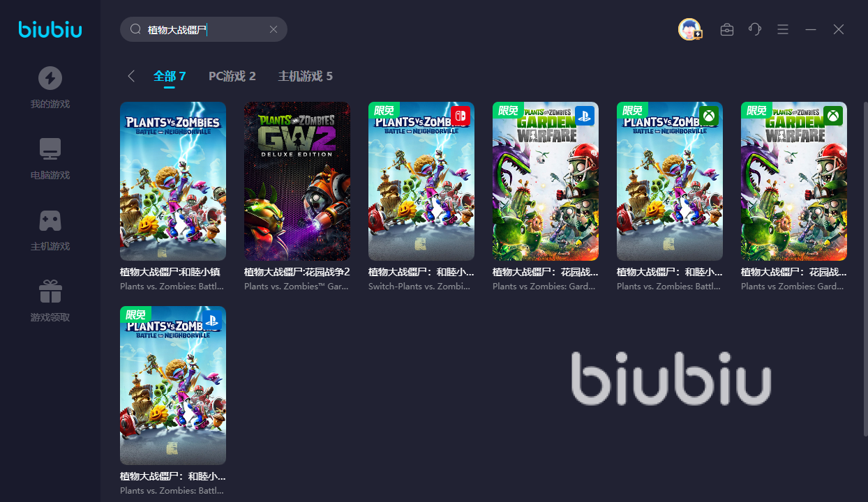Switch to PC游戏 2 tab

(x=232, y=76)
